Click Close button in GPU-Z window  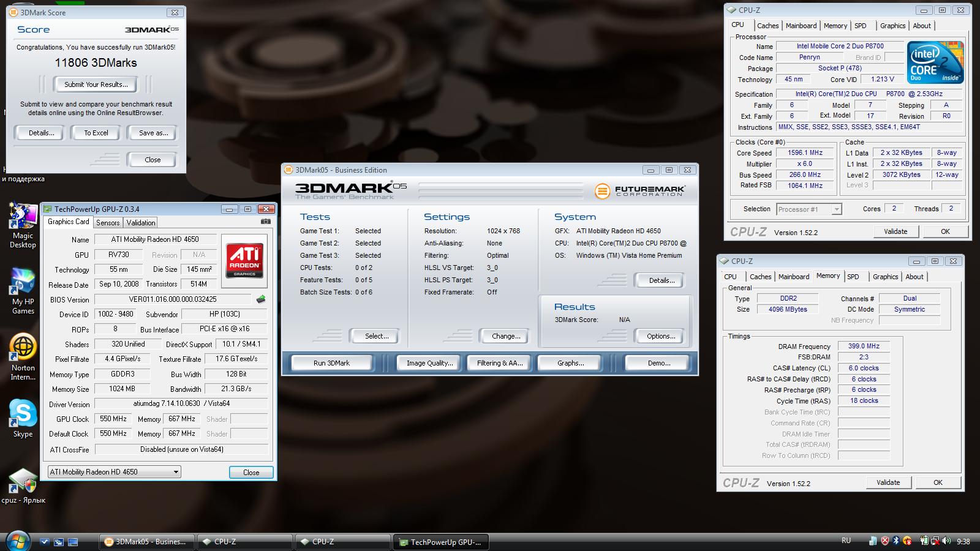pos(251,473)
